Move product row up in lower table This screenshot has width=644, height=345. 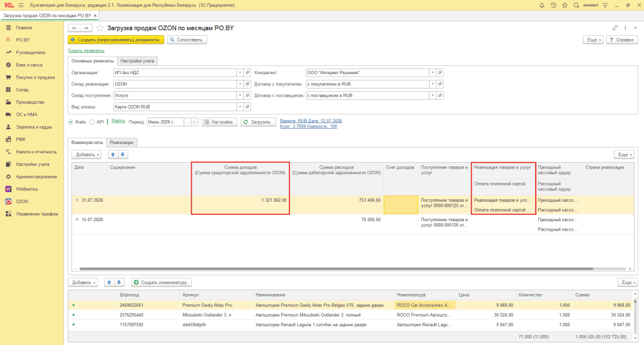pos(109,282)
